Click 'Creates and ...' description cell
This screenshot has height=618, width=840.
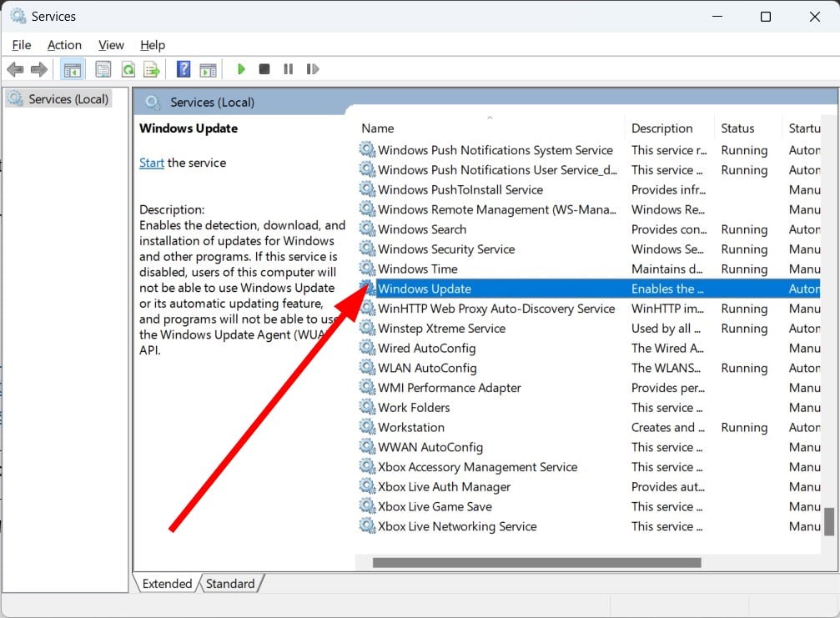click(668, 427)
